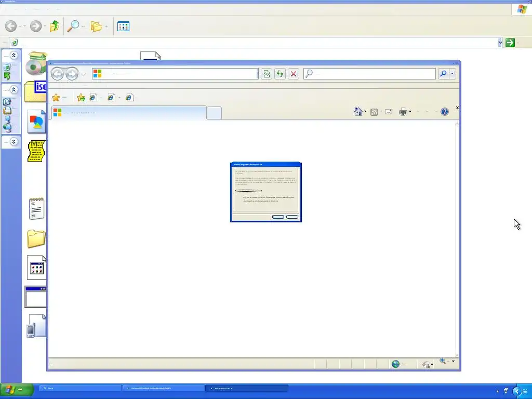Screen dimensions: 532x399
Task: Click the network icon in system tray
Action: coord(506,391)
